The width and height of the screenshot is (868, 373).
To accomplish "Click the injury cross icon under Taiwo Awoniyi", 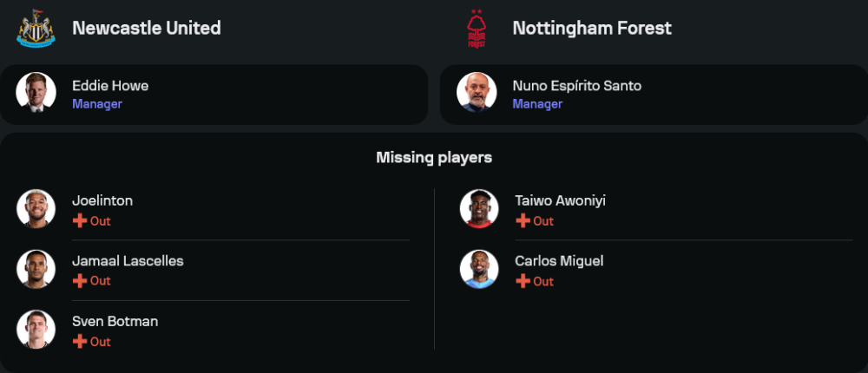I will click(523, 221).
